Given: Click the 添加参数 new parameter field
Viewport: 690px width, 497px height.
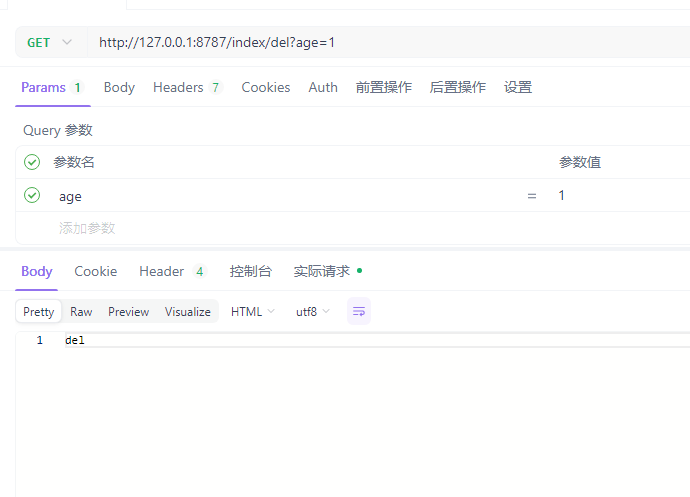Looking at the screenshot, I should (x=87, y=228).
